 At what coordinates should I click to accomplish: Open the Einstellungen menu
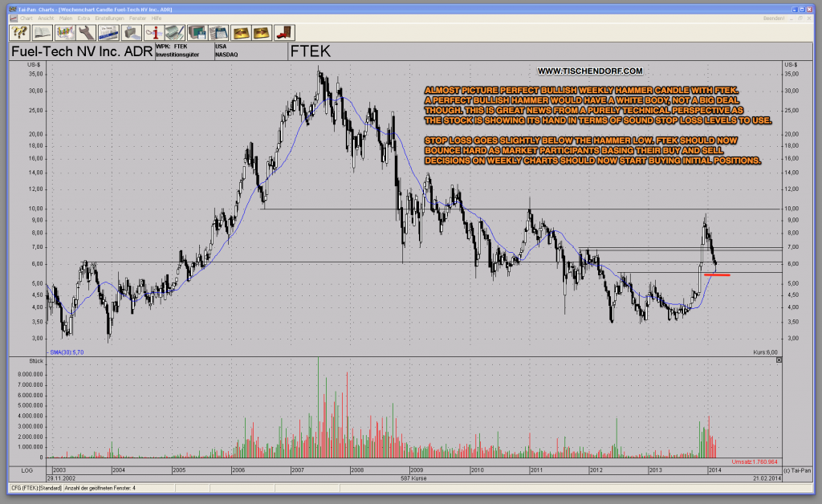pyautogui.click(x=110, y=18)
